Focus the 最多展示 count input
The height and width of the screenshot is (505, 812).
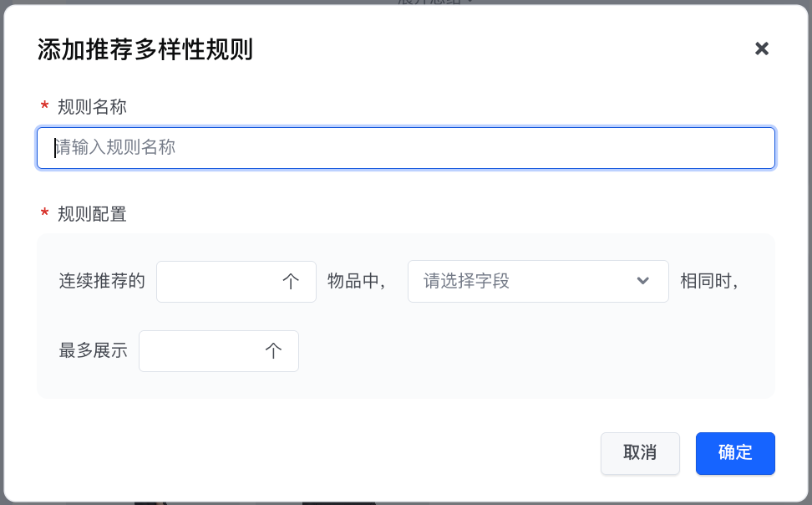pos(201,351)
